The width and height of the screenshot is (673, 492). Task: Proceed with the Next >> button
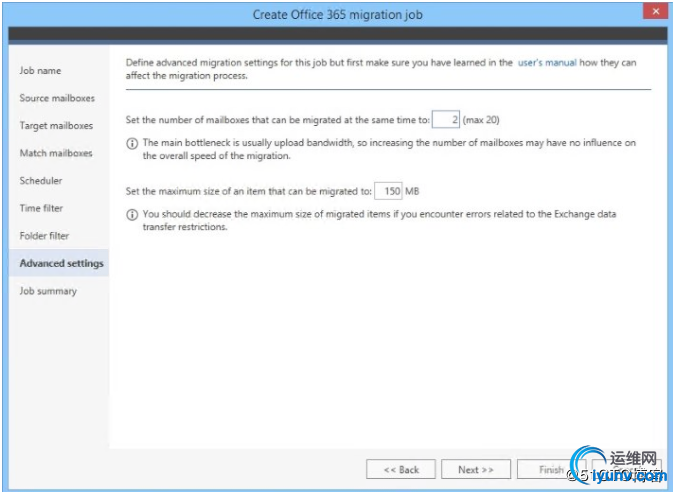[x=476, y=469]
